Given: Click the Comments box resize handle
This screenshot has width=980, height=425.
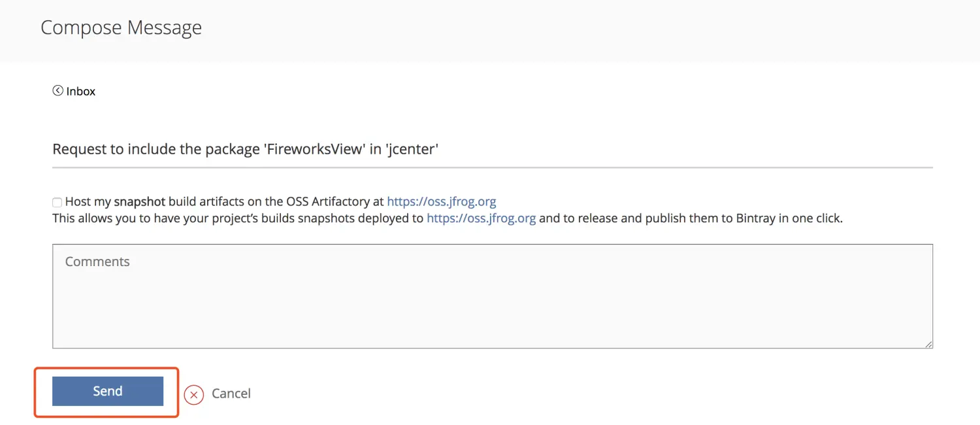Looking at the screenshot, I should 928,344.
